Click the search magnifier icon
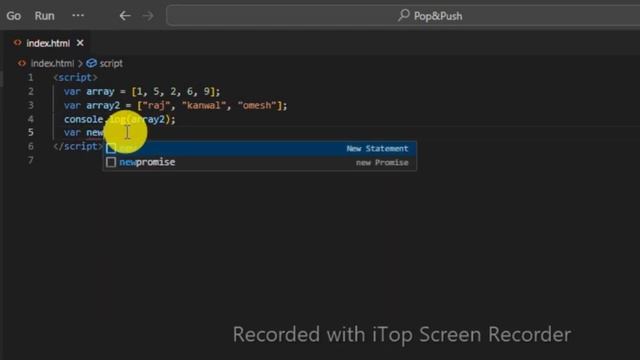The image size is (640, 360). tap(403, 16)
